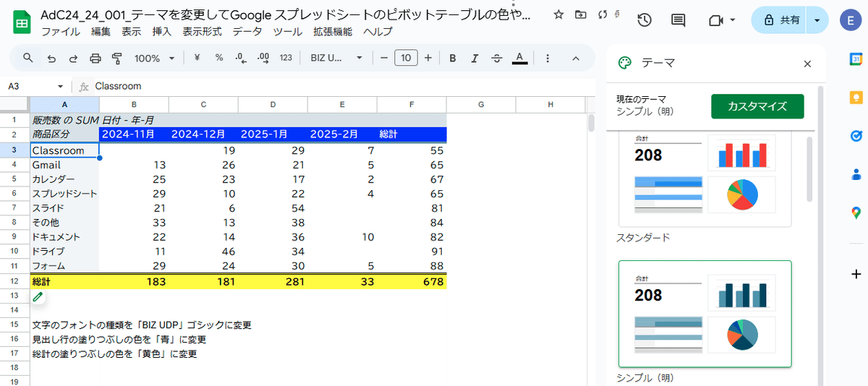Screen dimensions: 868x386
Task: Activate the paint format tool
Action: 117,59
